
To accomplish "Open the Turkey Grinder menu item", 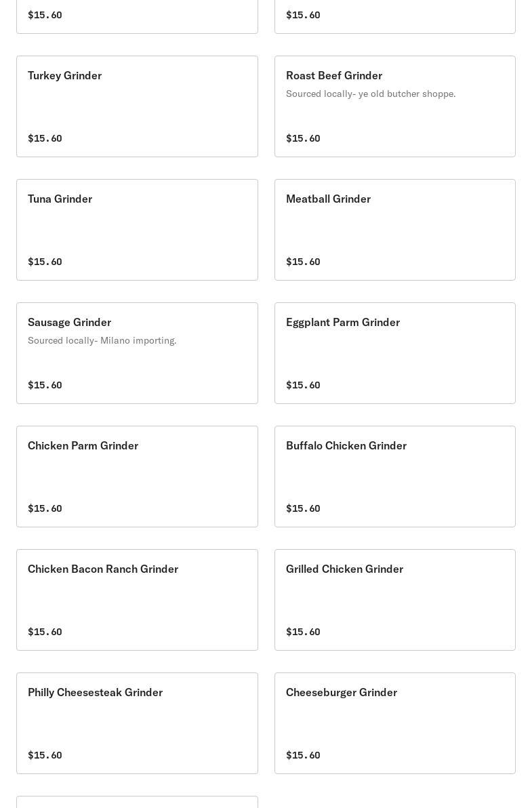I will click(137, 106).
